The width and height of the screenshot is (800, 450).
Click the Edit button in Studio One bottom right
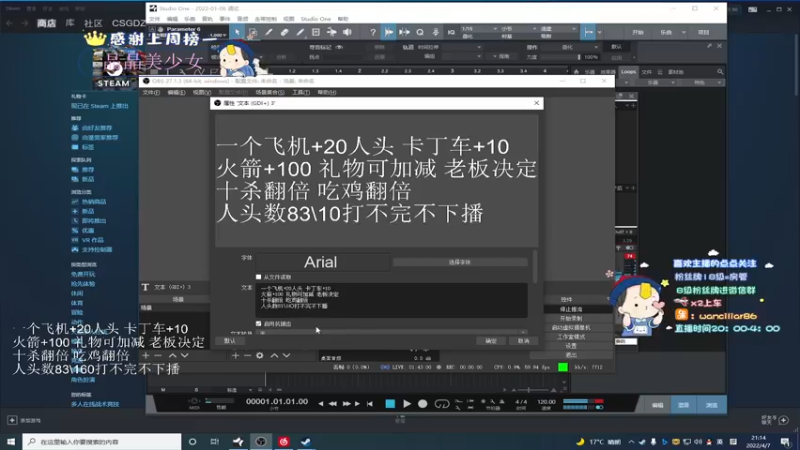(x=657, y=405)
